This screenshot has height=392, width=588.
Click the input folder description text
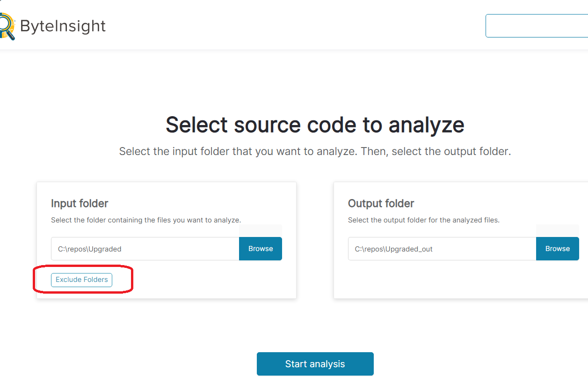(145, 220)
